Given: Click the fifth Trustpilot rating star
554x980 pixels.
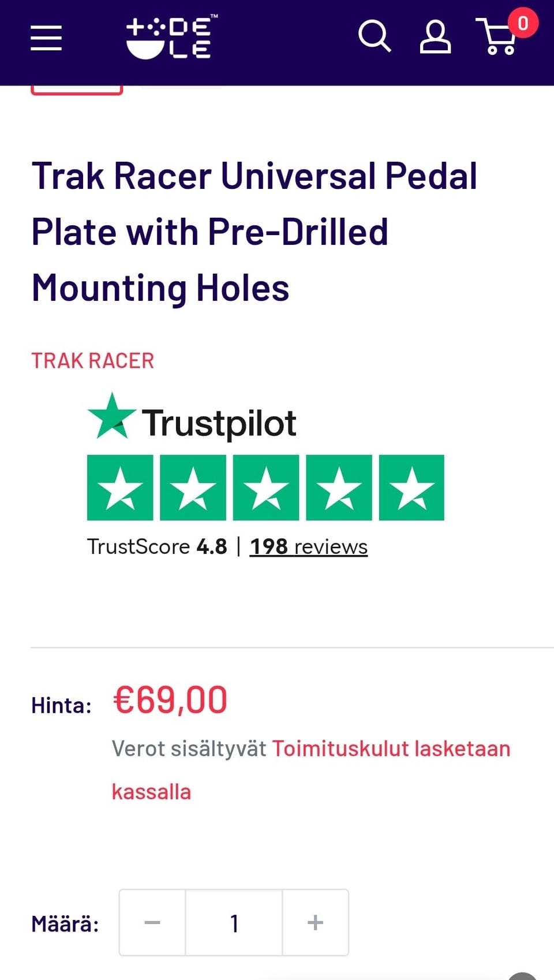Looking at the screenshot, I should click(x=411, y=487).
